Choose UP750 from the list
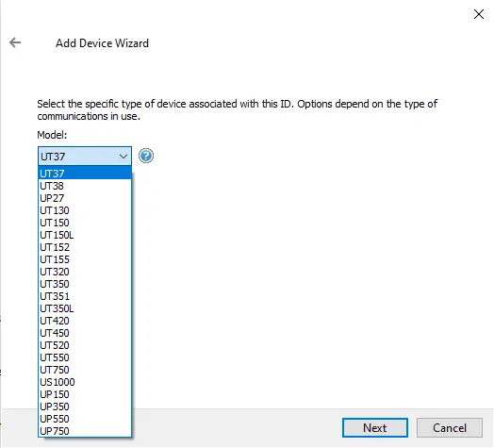Viewport: 494px width, 448px height. (x=85, y=431)
